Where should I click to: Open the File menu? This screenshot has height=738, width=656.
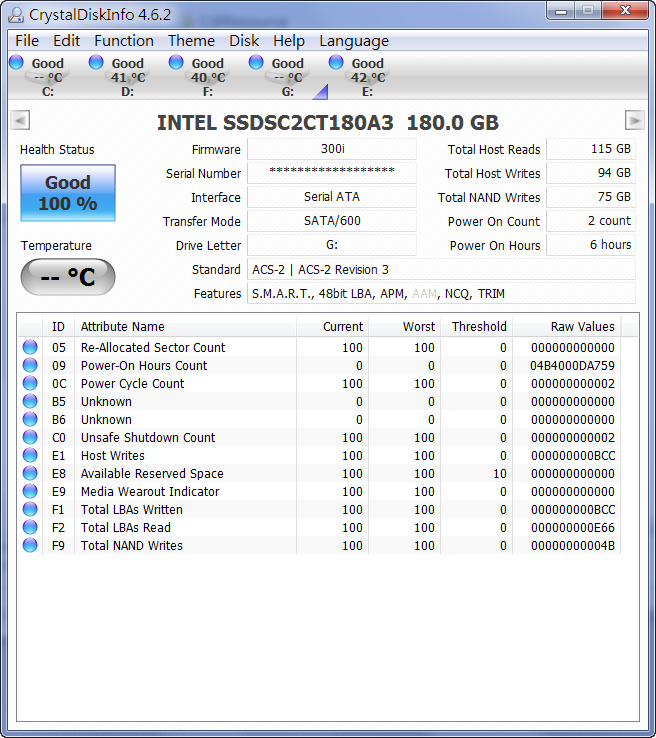tap(27, 41)
